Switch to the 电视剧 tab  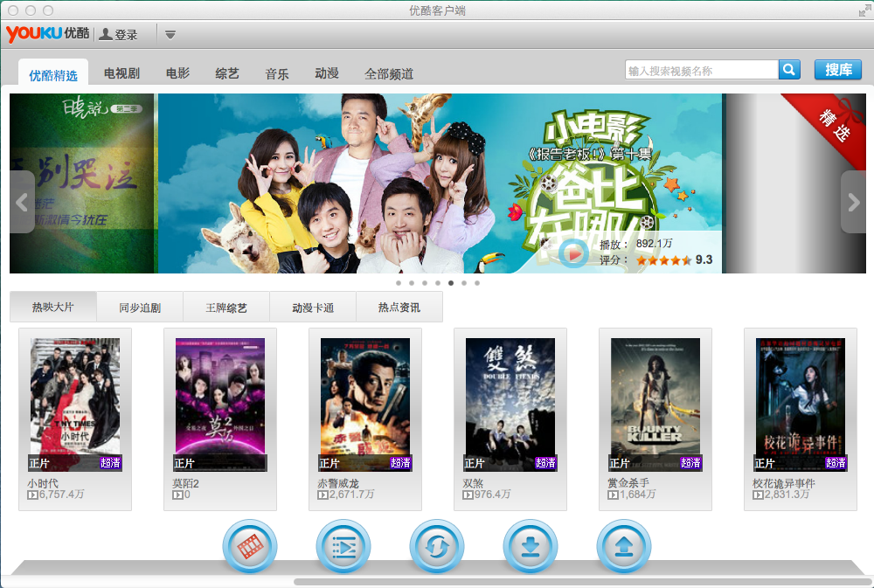click(121, 73)
